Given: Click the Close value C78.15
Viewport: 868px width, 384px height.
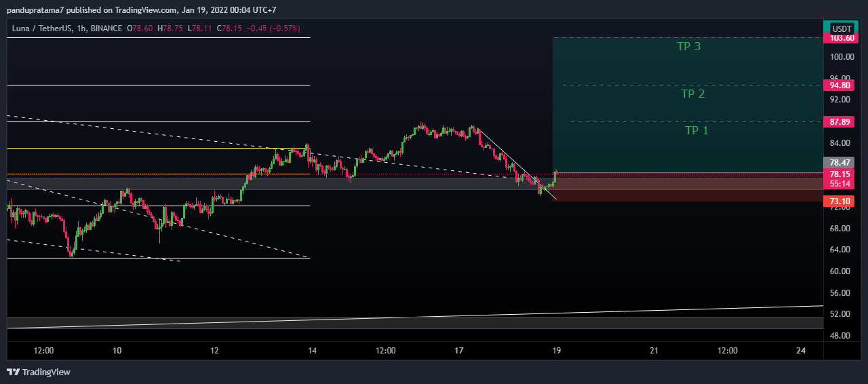Looking at the screenshot, I should coord(228,28).
